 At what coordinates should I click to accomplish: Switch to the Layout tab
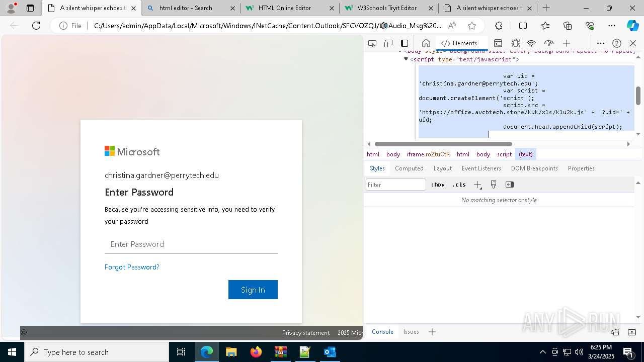click(x=443, y=168)
